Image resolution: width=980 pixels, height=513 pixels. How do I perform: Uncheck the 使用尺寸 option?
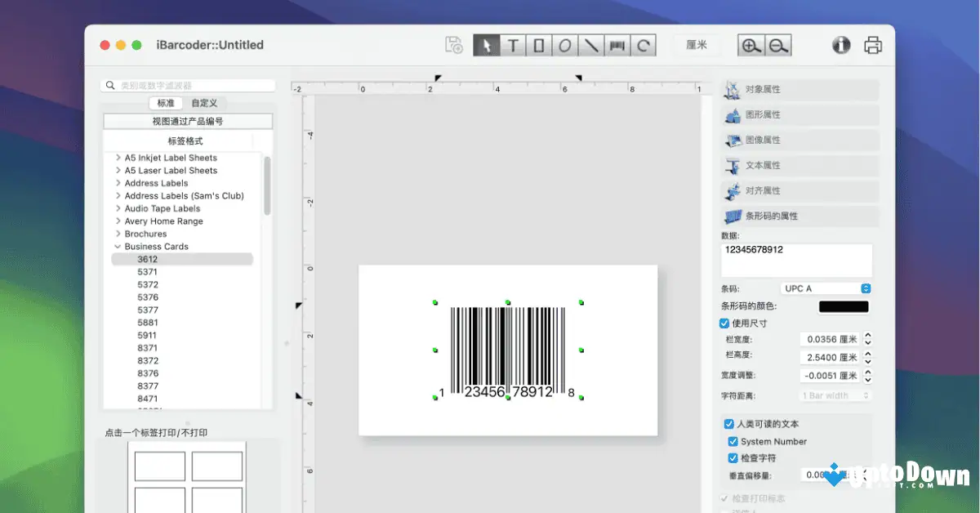point(723,322)
